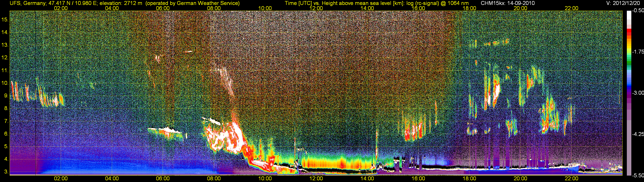Click the "10:00" label on top time axis
The image size is (644, 182).
(x=265, y=8)
